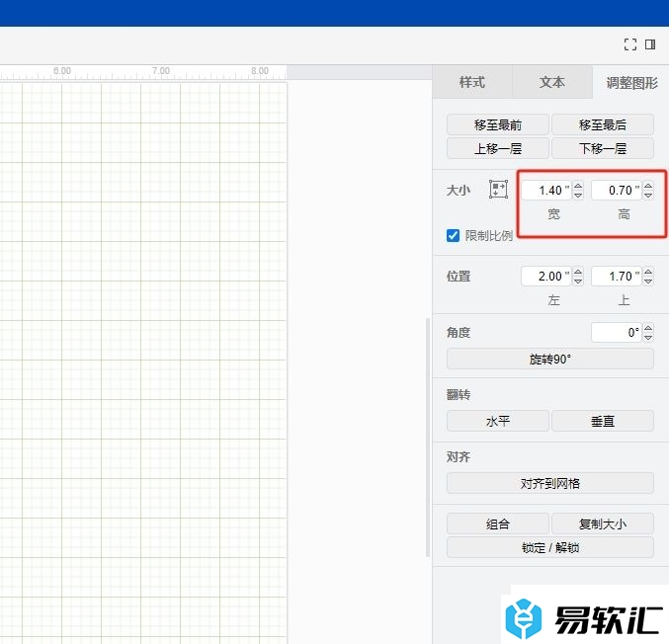This screenshot has width=669, height=644.
Task: Click the angle field showing 0°
Action: click(x=617, y=332)
